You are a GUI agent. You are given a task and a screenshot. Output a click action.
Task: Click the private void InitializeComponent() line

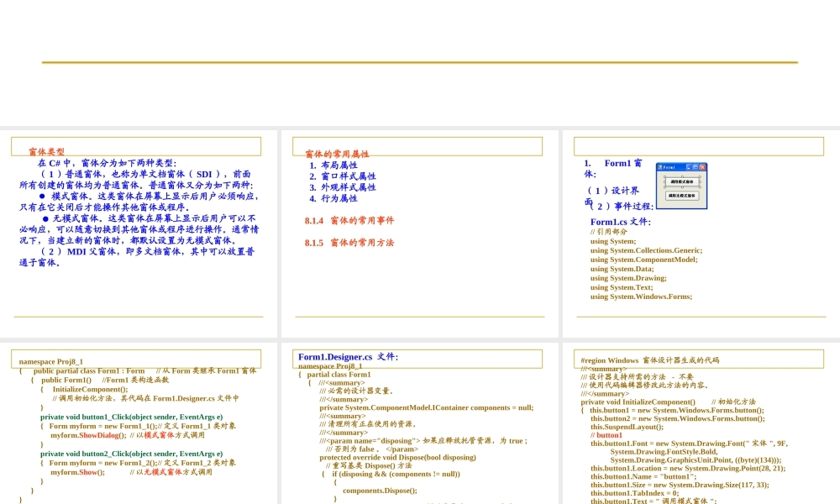click(x=638, y=402)
